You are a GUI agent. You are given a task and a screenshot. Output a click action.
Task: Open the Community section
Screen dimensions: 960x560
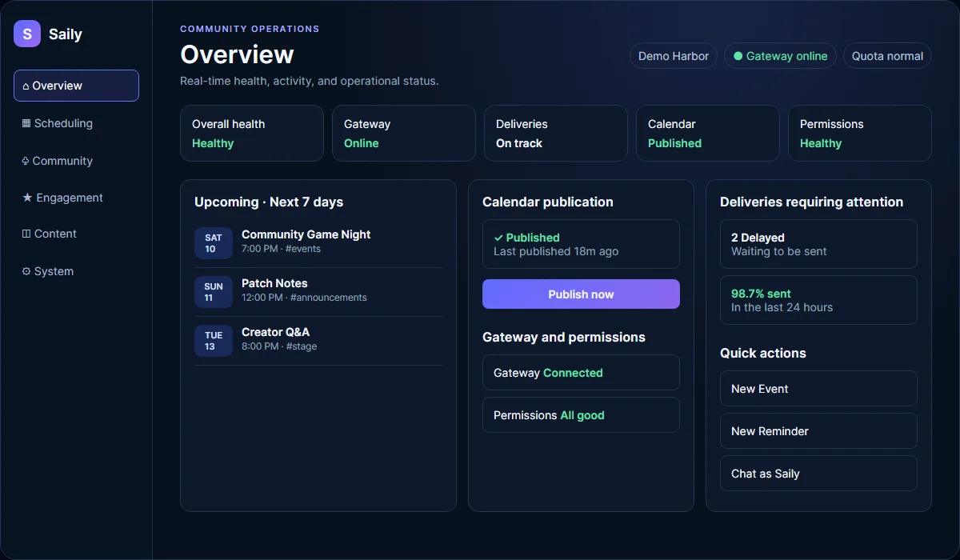pyautogui.click(x=76, y=161)
